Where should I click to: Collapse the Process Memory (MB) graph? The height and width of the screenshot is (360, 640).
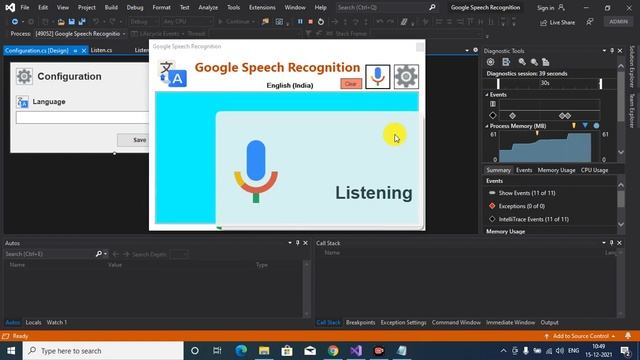pos(487,126)
